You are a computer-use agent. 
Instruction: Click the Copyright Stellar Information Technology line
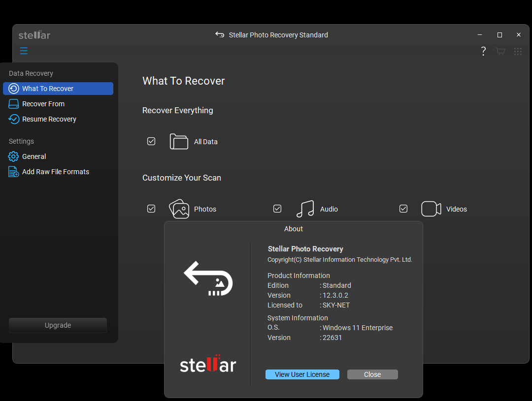tap(339, 260)
